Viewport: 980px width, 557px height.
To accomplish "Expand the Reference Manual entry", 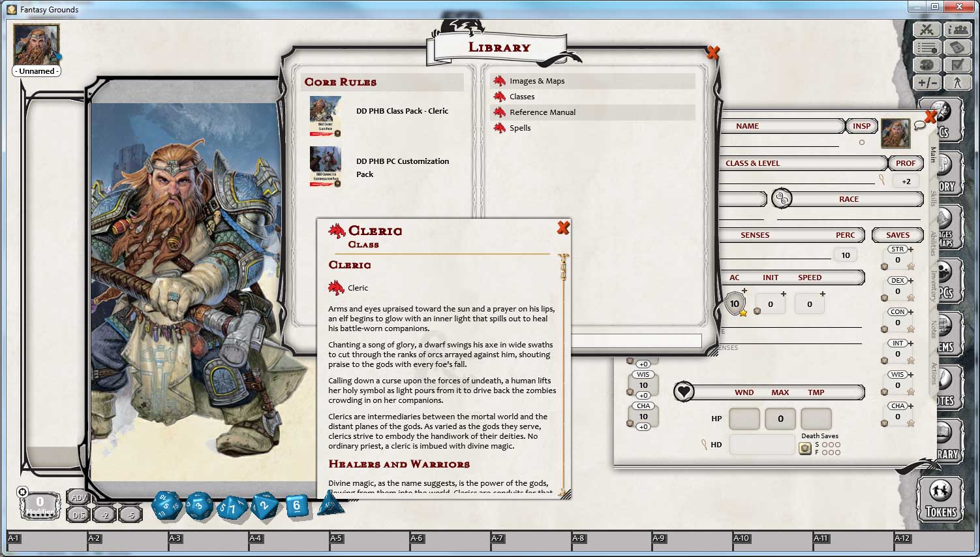I will [542, 112].
